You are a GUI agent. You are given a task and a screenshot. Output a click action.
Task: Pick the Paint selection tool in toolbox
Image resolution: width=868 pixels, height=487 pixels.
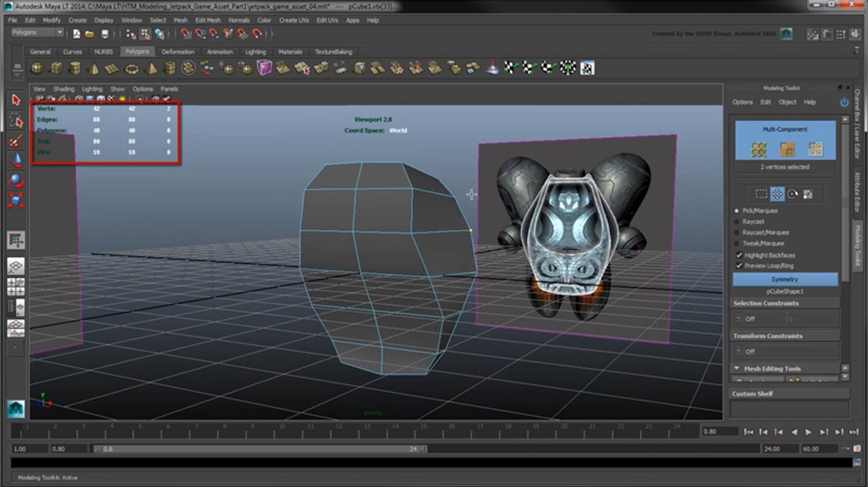click(x=16, y=141)
